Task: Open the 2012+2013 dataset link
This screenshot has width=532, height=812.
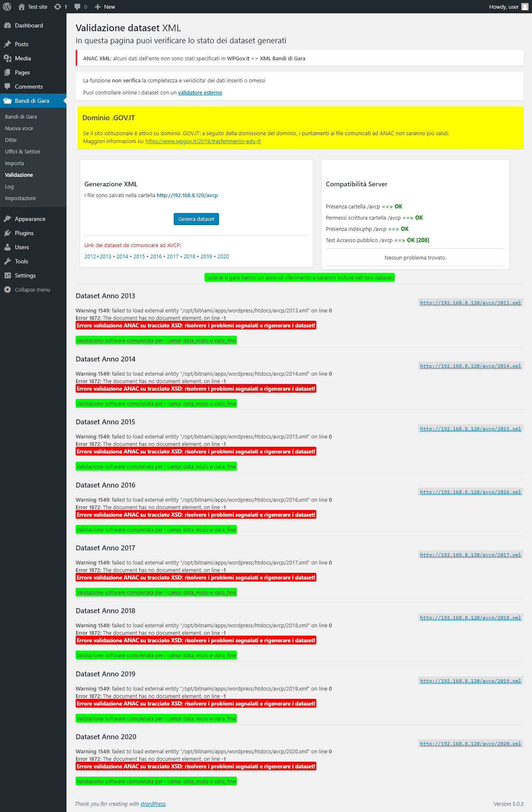Action: point(98,257)
